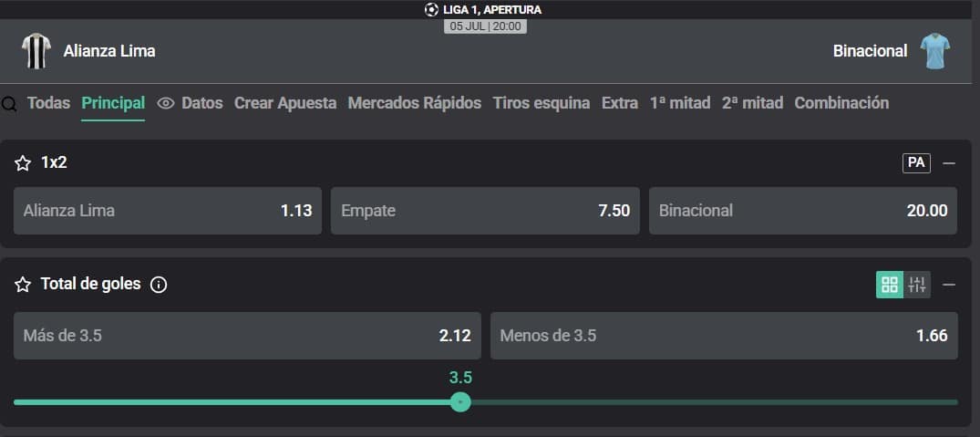Click the 3.5 goals slider handle
Image resolution: width=980 pixels, height=437 pixels.
pos(460,402)
